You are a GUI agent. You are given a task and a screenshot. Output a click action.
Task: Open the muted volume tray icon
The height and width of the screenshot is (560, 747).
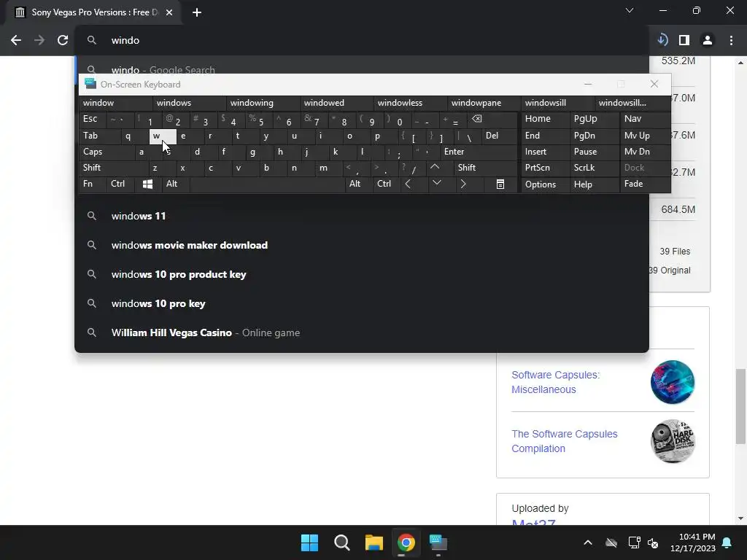(653, 542)
